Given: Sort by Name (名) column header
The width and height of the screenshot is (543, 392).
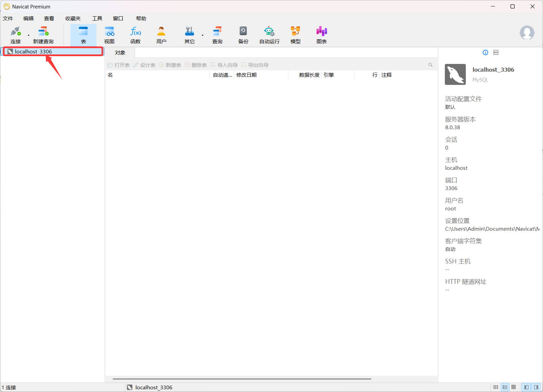Looking at the screenshot, I should point(158,75).
